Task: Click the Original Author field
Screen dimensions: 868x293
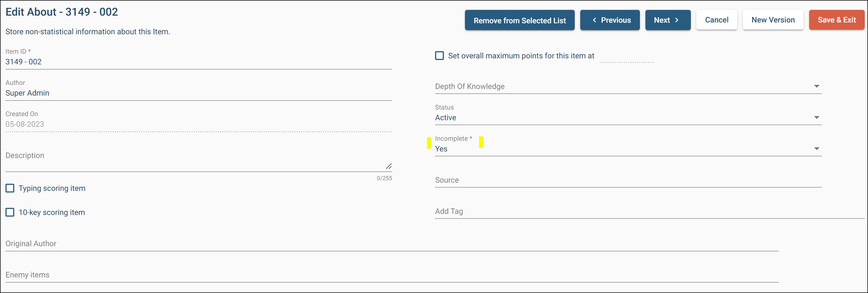Action: coord(392,244)
